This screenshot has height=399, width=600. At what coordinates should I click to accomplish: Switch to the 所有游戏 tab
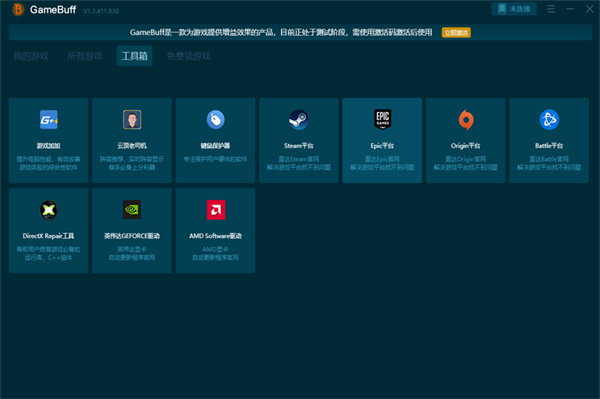(x=85, y=56)
